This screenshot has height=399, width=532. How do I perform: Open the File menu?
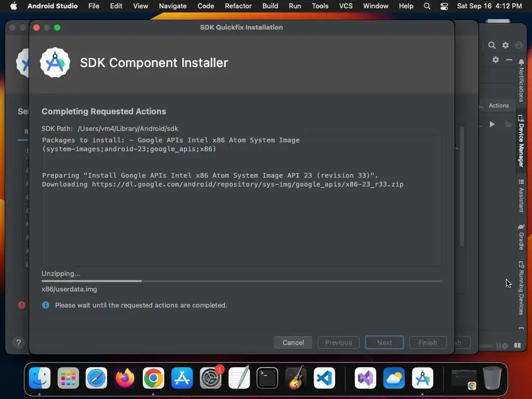tap(94, 6)
